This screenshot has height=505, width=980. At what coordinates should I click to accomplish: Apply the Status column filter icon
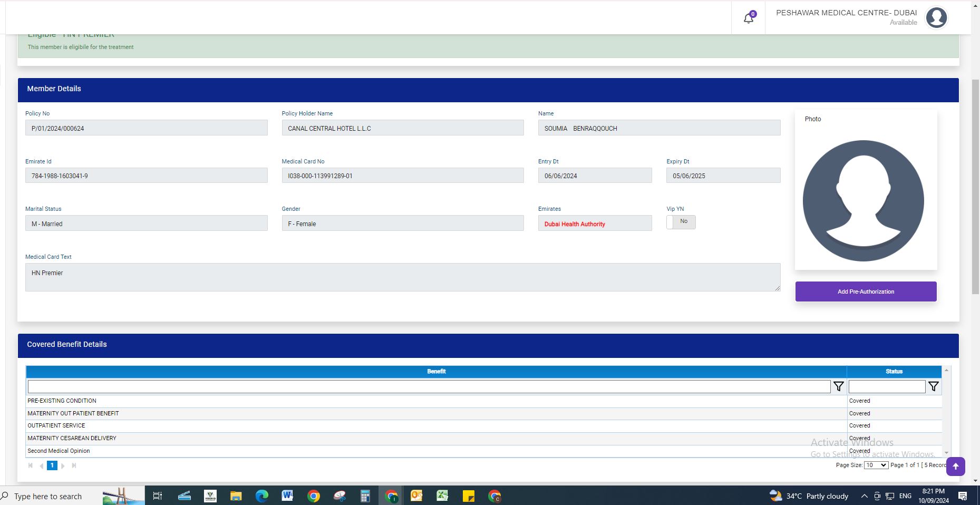[933, 386]
